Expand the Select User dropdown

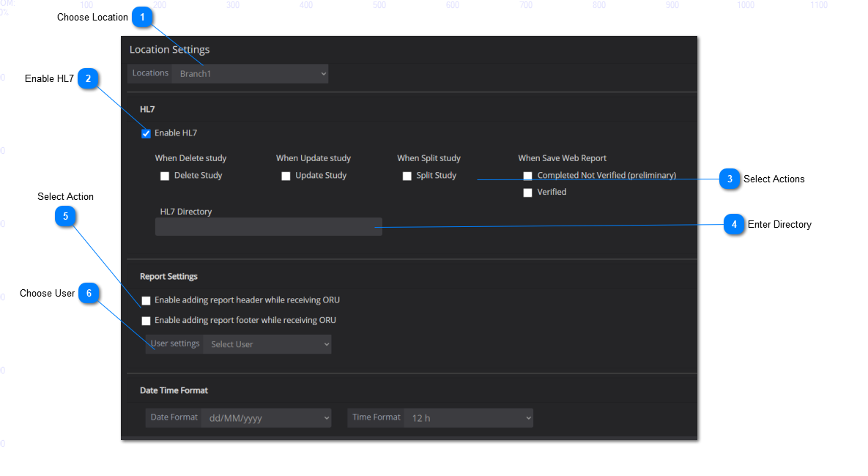(267, 344)
